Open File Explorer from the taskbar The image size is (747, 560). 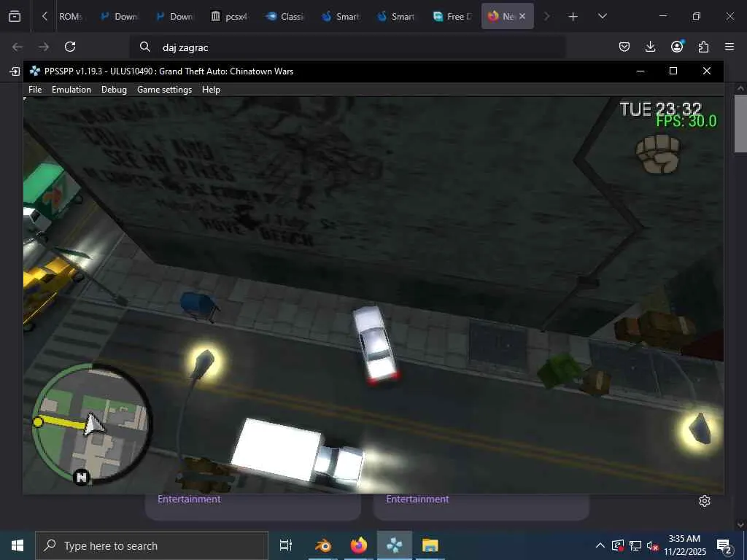pyautogui.click(x=430, y=545)
